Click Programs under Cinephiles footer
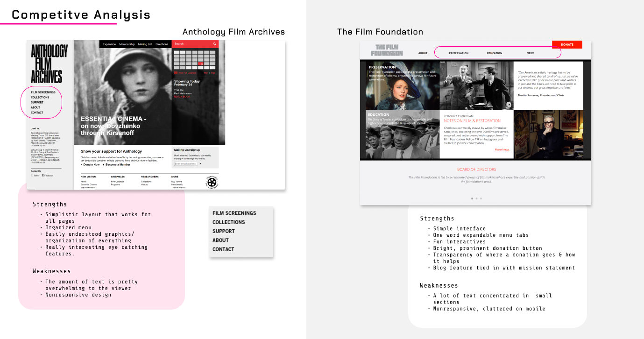The height and width of the screenshot is (339, 644). point(116,185)
